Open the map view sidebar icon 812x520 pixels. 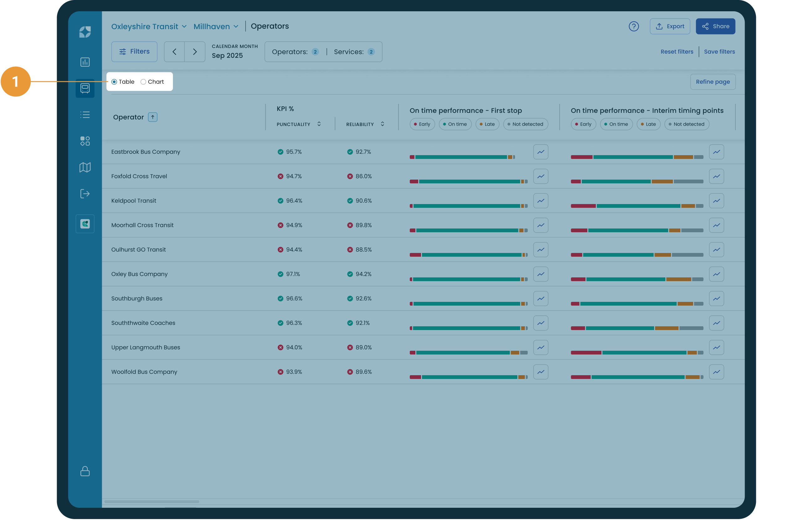[x=85, y=167]
